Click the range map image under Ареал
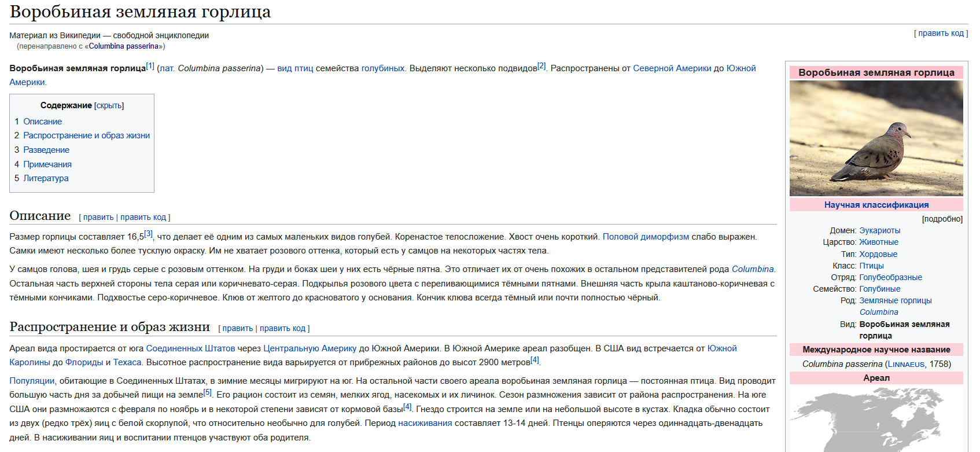The width and height of the screenshot is (980, 452). (x=876, y=418)
